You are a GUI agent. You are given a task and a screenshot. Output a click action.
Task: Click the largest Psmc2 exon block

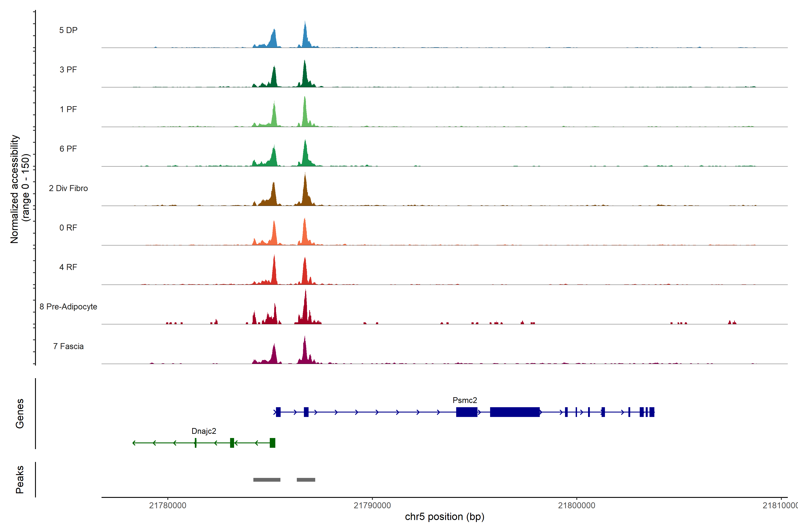click(x=515, y=412)
